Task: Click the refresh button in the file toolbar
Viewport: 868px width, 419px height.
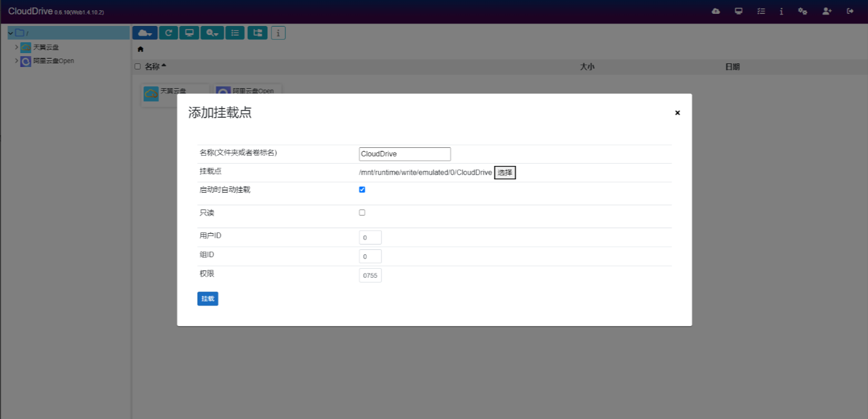Action: click(x=168, y=33)
